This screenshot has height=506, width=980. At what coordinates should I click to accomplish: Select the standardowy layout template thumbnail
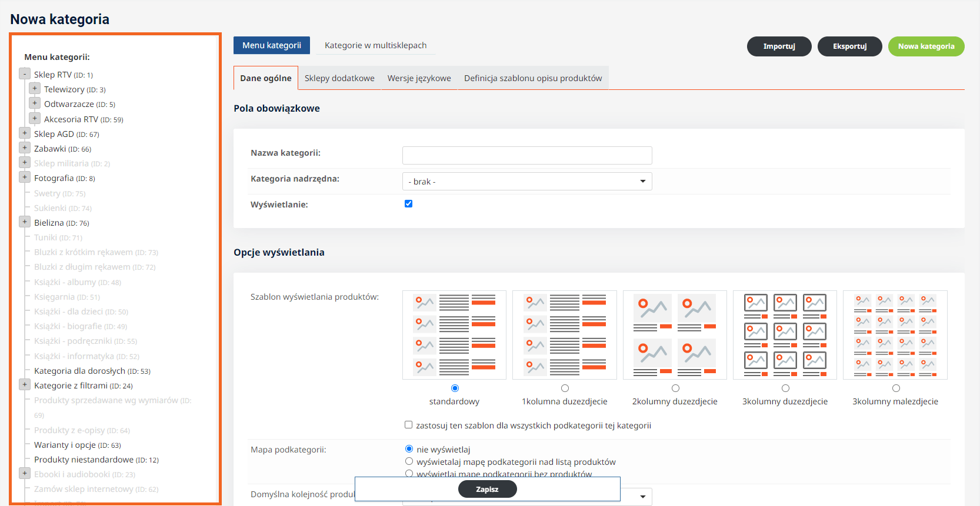(454, 335)
